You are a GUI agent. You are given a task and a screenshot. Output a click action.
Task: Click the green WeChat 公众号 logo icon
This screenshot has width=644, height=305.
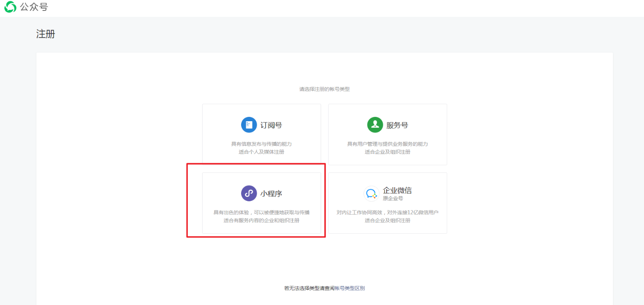click(x=10, y=7)
